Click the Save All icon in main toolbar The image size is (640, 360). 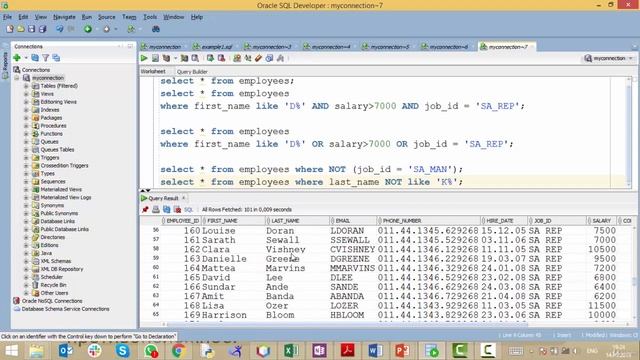[42, 29]
